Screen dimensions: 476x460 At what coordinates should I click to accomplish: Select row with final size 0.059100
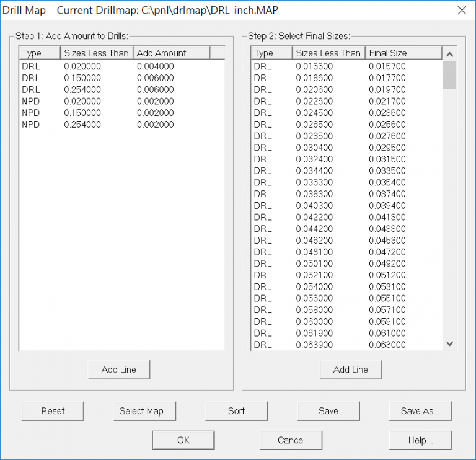tap(346, 322)
